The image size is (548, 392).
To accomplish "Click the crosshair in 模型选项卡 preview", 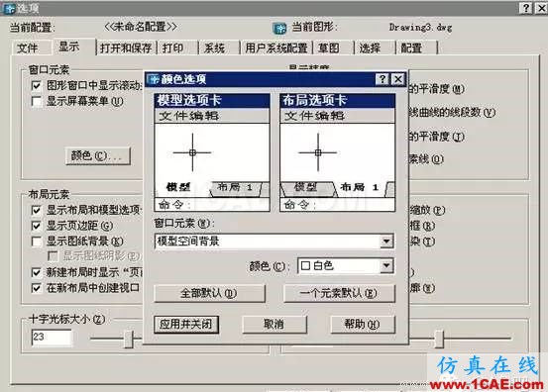I will click(x=192, y=152).
